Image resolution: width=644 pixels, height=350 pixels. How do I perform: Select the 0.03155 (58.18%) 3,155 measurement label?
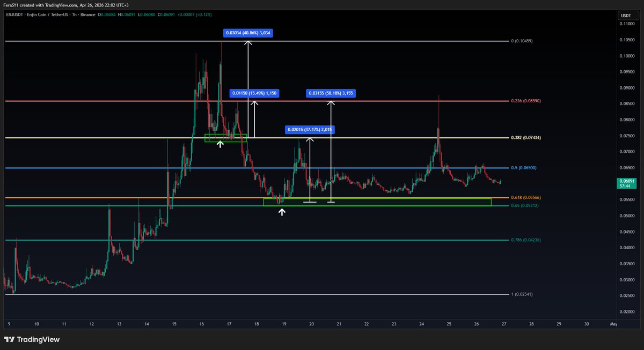(331, 93)
